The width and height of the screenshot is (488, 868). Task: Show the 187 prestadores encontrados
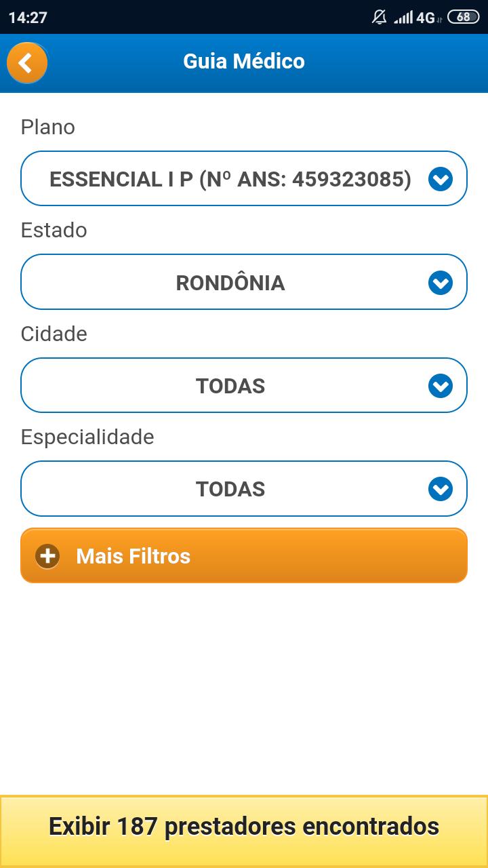pyautogui.click(x=244, y=827)
